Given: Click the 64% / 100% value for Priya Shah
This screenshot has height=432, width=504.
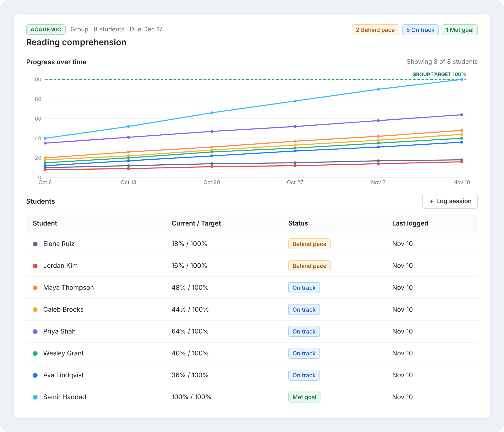Looking at the screenshot, I should (190, 331).
